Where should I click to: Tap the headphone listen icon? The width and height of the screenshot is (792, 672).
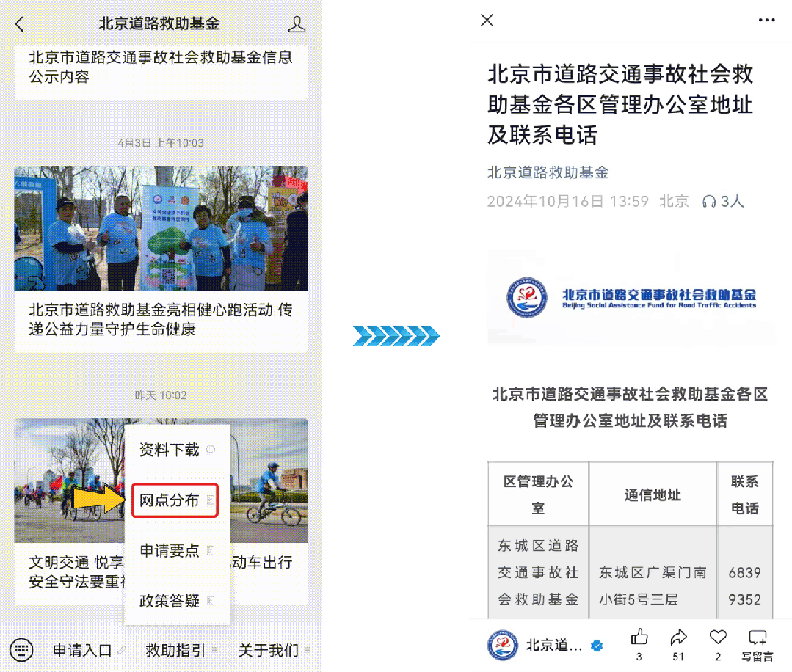click(x=709, y=201)
